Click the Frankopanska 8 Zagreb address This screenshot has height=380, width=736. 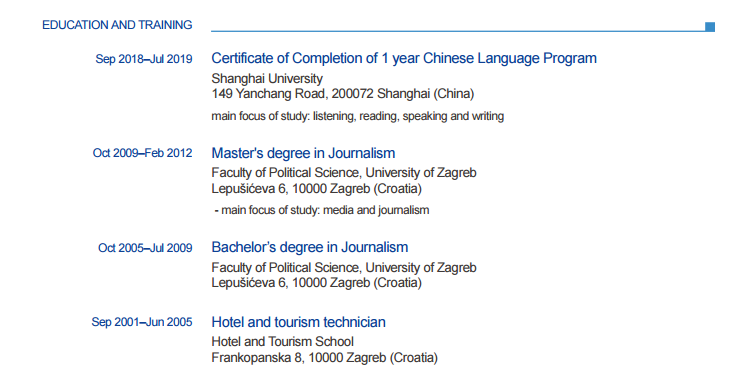click(324, 357)
